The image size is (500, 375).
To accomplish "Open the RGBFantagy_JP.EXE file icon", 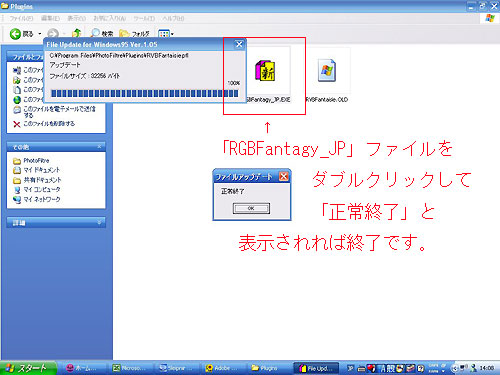I will click(x=265, y=71).
